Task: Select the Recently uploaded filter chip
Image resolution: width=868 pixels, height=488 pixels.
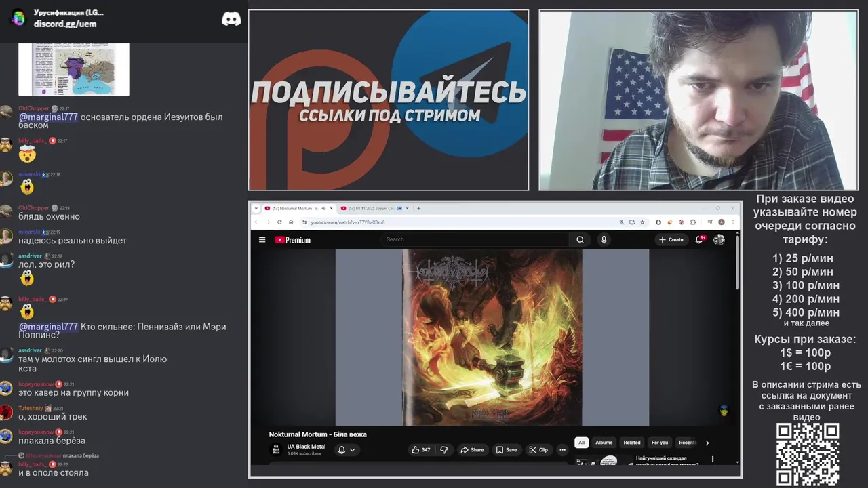Action: click(687, 443)
